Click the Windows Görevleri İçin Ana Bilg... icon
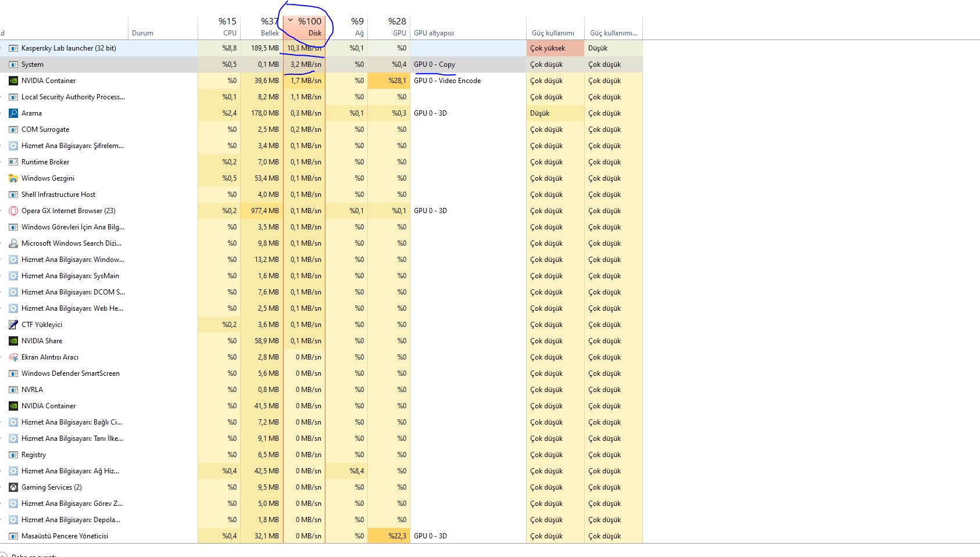This screenshot has width=980, height=557. point(13,227)
